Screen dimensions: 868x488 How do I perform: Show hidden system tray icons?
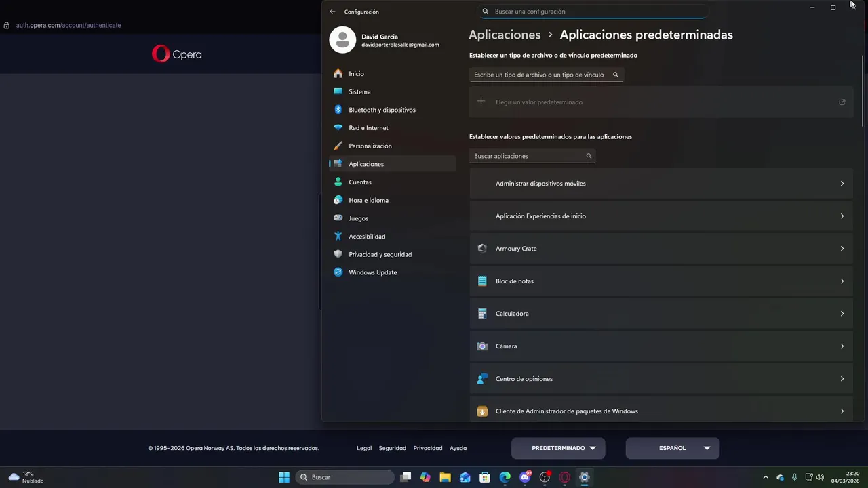[x=766, y=477]
